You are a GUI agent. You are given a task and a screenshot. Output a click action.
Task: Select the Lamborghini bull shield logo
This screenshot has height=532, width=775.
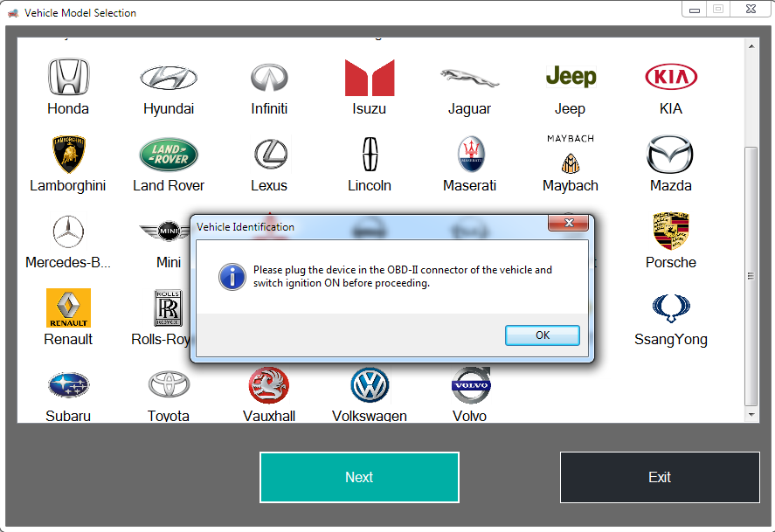68,154
